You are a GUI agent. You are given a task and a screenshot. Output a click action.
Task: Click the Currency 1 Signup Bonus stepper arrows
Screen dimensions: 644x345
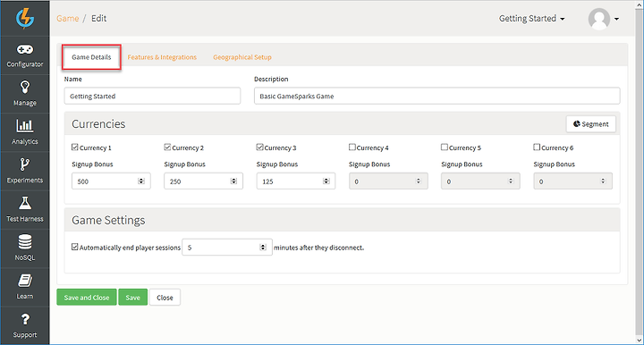pyautogui.click(x=141, y=181)
